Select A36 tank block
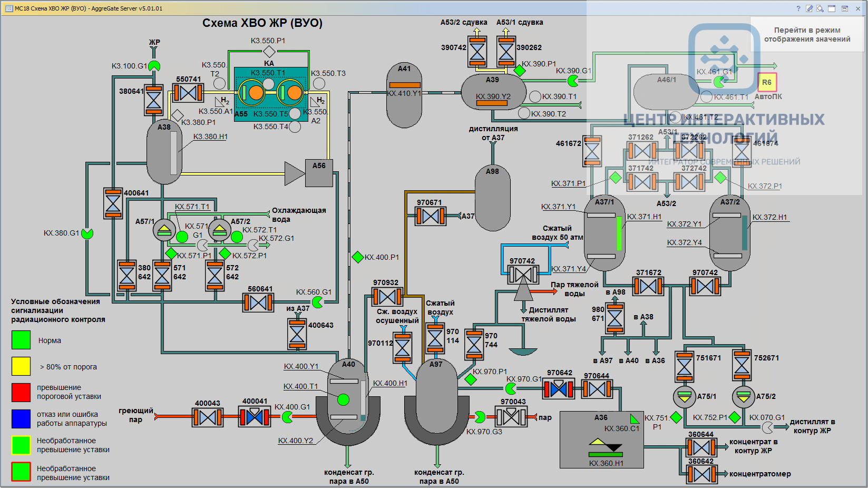The height and width of the screenshot is (488, 868). (601, 440)
